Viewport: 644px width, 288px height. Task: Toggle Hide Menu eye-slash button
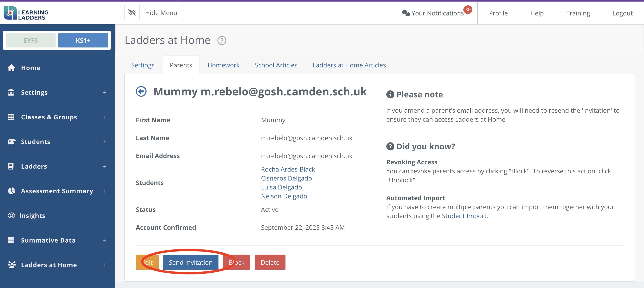pyautogui.click(x=132, y=13)
